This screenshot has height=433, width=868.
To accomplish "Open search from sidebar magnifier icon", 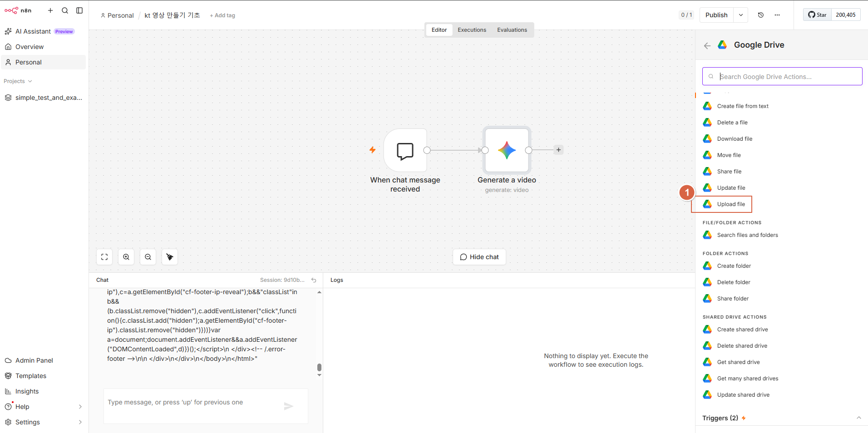I will [x=65, y=10].
